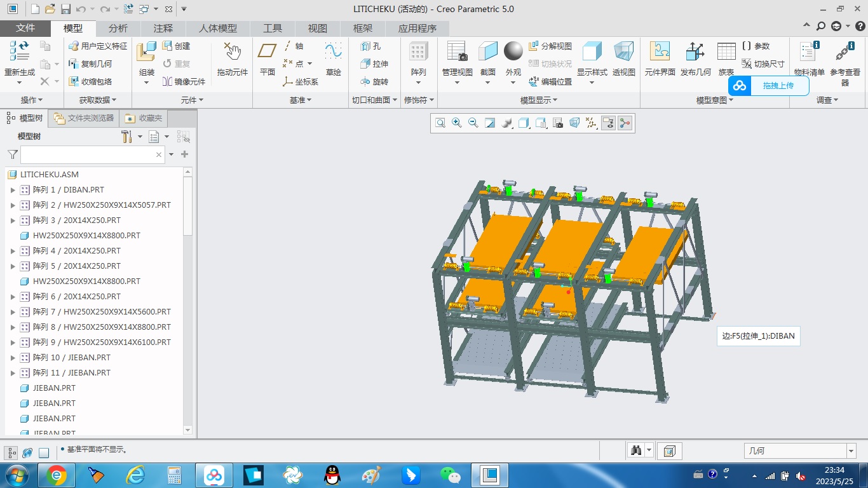Image resolution: width=868 pixels, height=488 pixels.
Task: Switch to the Tools (工具) tab
Action: click(273, 28)
